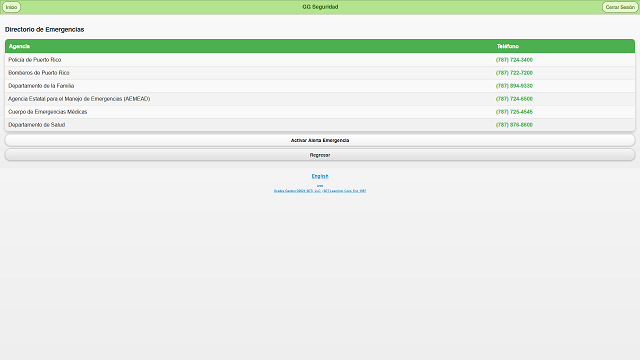
Task: Call the AEMEAD phone number (787) 724-6600
Action: pyautogui.click(x=514, y=99)
